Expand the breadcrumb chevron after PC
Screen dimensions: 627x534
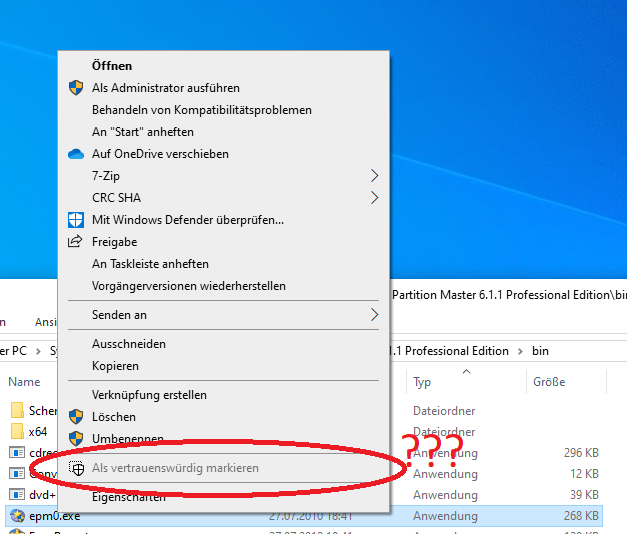pyautogui.click(x=38, y=351)
